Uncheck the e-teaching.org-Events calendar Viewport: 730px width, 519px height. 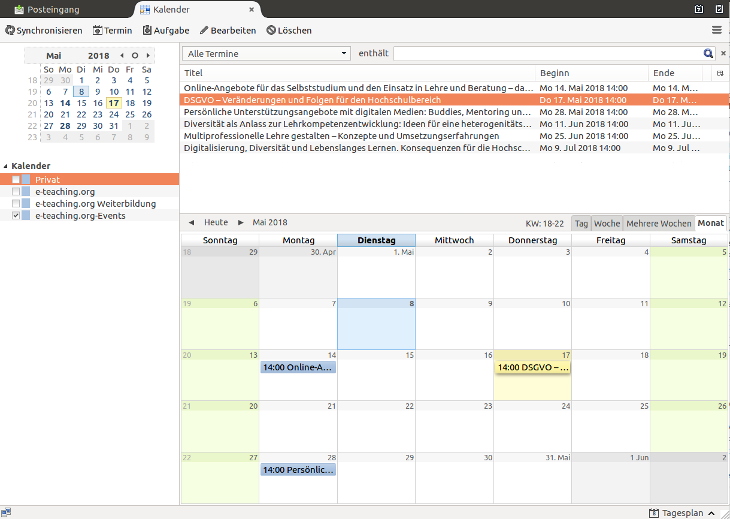click(16, 215)
